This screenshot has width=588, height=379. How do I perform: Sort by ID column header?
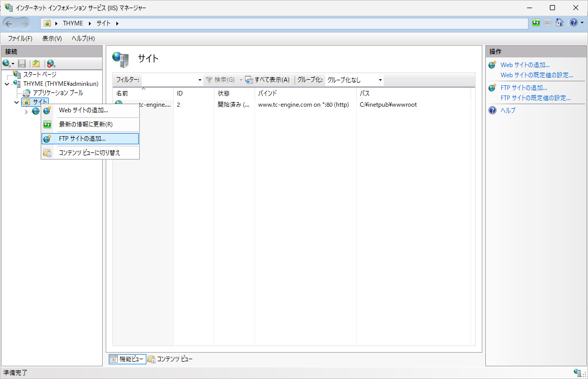click(x=194, y=93)
